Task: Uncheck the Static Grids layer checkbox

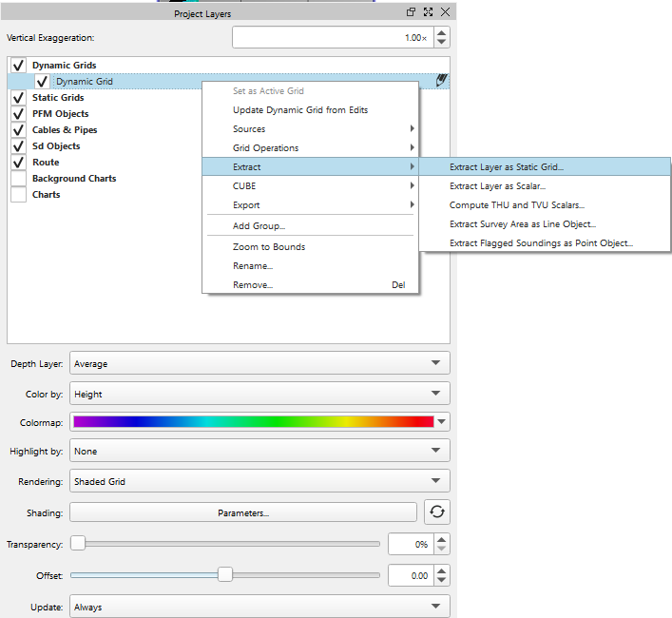Action: tap(18, 98)
